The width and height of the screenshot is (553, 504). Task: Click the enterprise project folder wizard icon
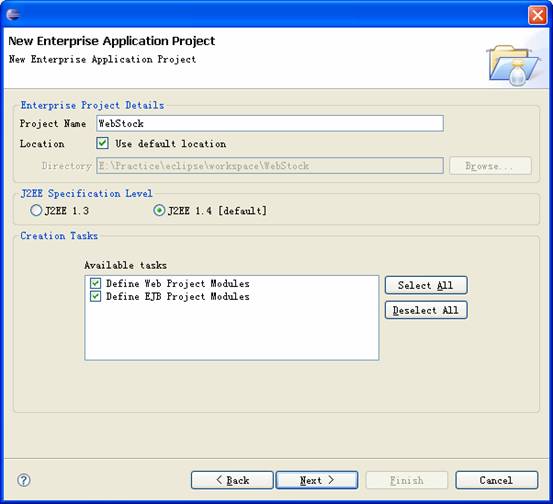pyautogui.click(x=514, y=66)
